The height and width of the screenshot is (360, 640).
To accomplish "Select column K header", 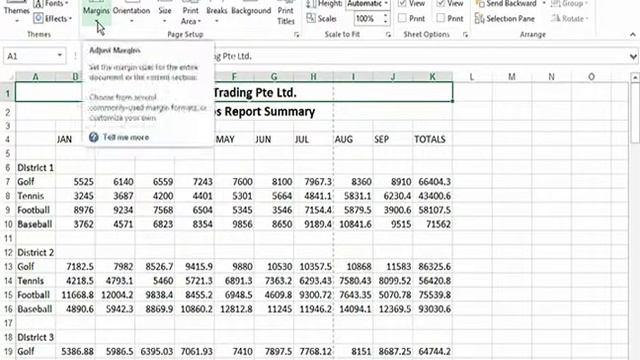I will (x=433, y=76).
